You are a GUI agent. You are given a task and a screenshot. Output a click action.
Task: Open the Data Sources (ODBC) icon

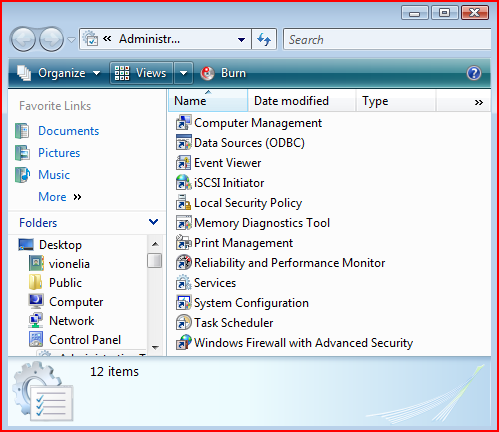click(x=183, y=143)
